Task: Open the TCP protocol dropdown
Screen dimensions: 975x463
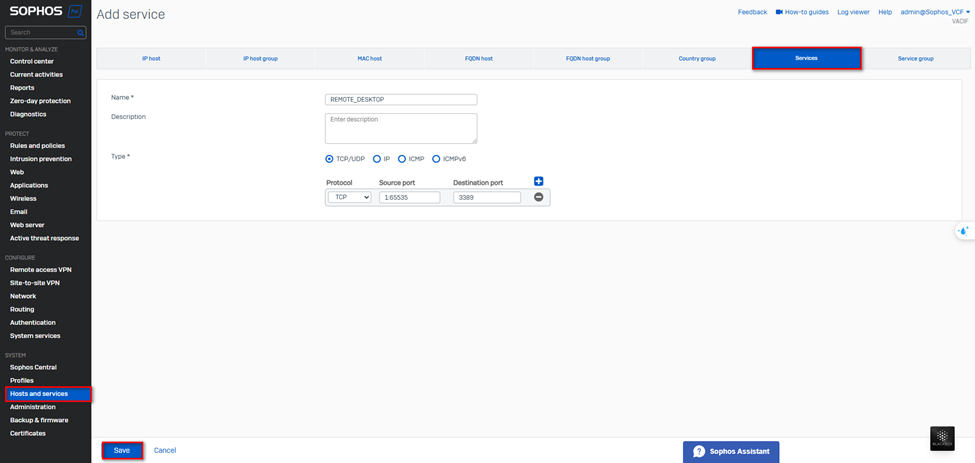Action: [x=349, y=198]
